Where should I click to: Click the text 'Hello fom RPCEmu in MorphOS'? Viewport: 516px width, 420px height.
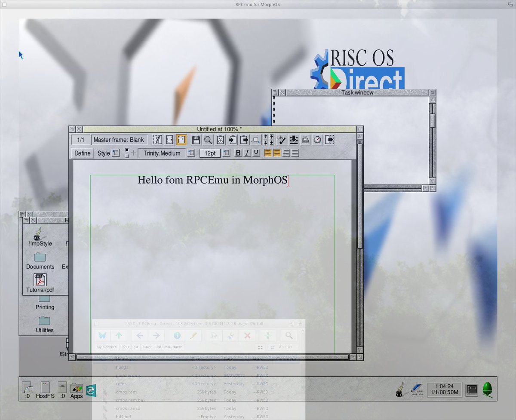point(212,180)
